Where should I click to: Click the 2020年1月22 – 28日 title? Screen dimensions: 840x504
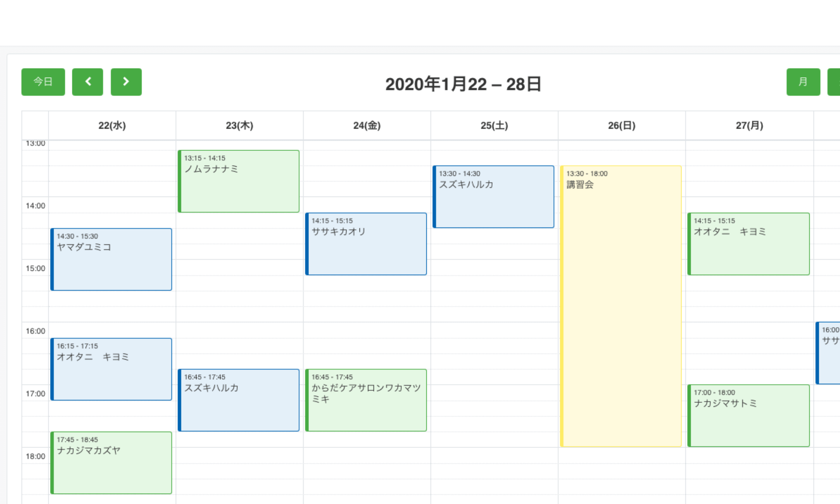point(463,84)
